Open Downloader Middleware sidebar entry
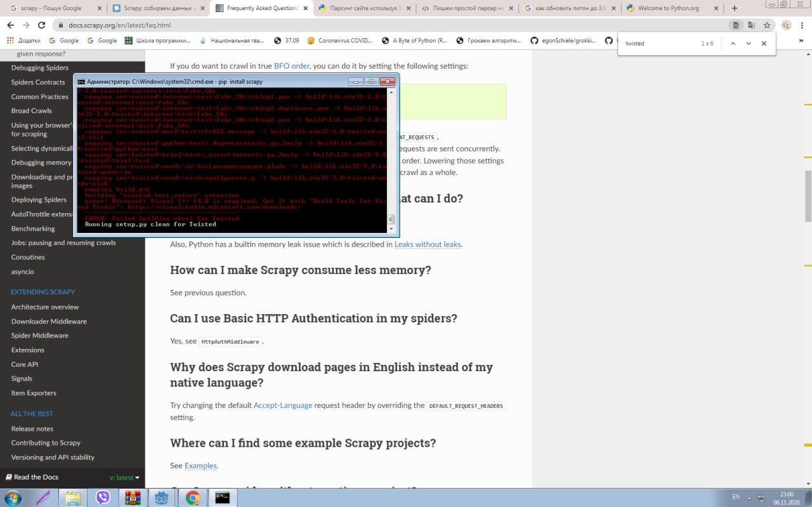Screen dimensions: 812x507 coord(49,322)
